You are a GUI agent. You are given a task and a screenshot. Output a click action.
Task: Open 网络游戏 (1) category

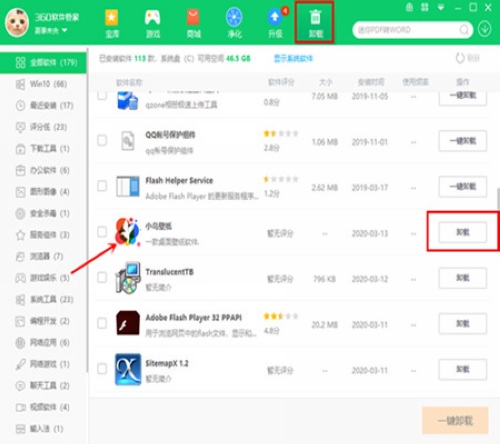point(43,364)
